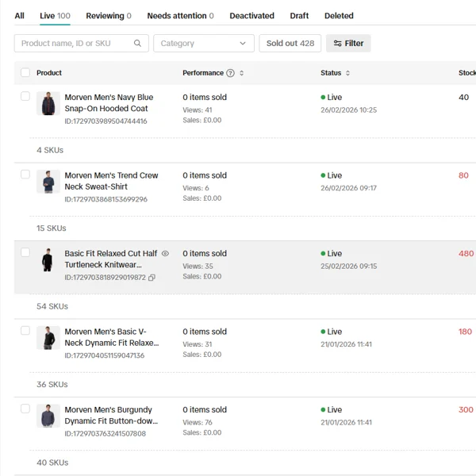Image resolution: width=476 pixels, height=476 pixels.
Task: Click Burgundy Button-down thumbnail
Action: tap(48, 416)
